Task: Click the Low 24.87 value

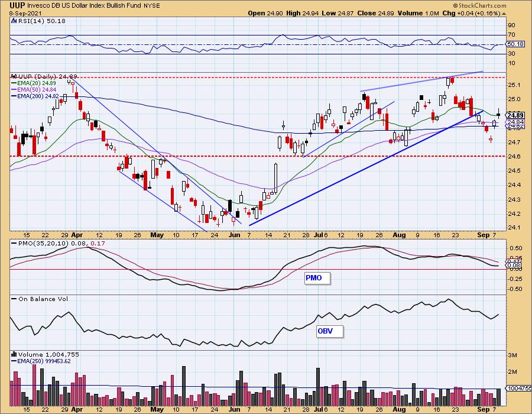Action: click(x=338, y=13)
